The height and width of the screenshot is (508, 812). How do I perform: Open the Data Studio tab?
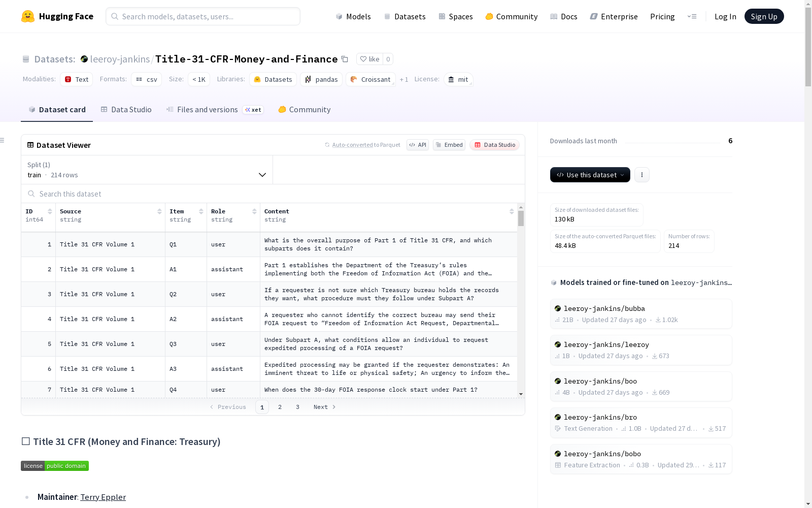pos(126,110)
